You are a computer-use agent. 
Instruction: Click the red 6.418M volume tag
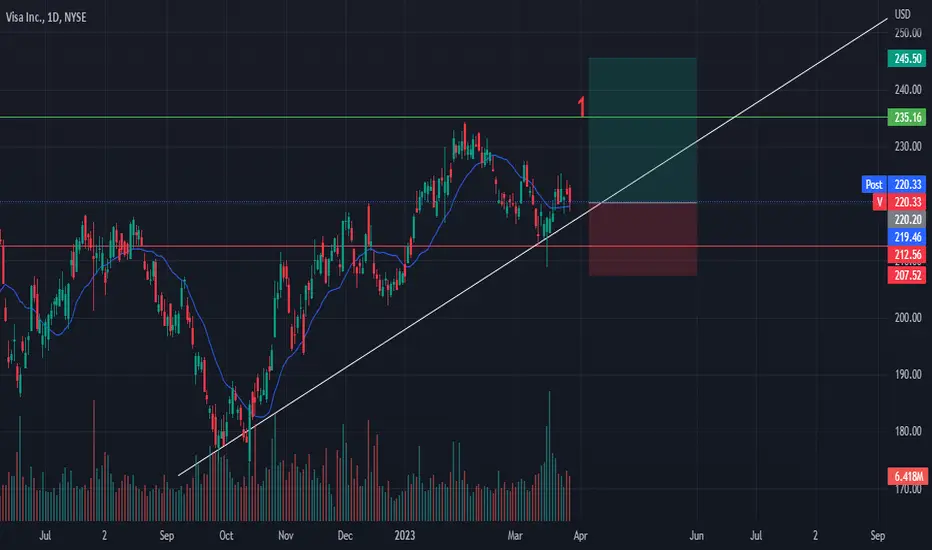908,476
